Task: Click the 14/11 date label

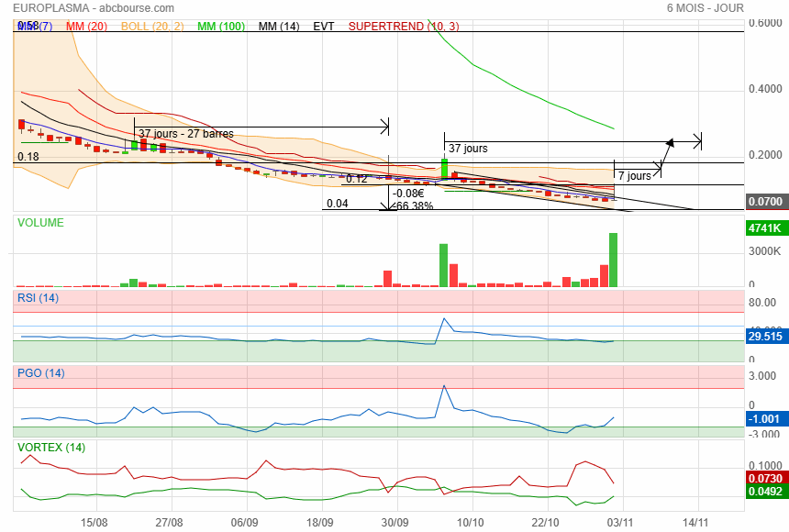Action: [x=695, y=523]
